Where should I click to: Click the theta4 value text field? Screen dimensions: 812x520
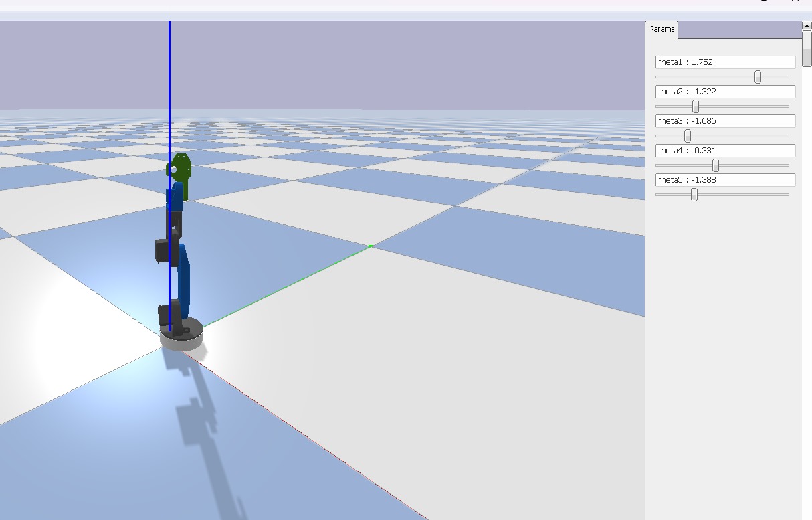(725, 151)
